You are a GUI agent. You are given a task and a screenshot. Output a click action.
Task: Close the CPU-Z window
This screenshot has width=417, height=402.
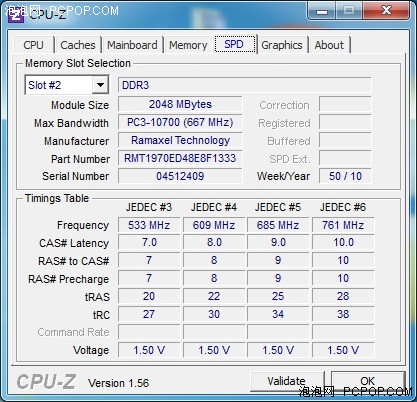[386, 11]
